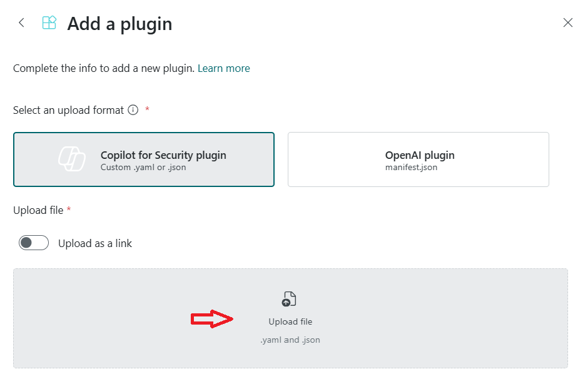The height and width of the screenshot is (379, 588).
Task: Click the Copilot logo in the Security plugin card
Action: [x=72, y=159]
